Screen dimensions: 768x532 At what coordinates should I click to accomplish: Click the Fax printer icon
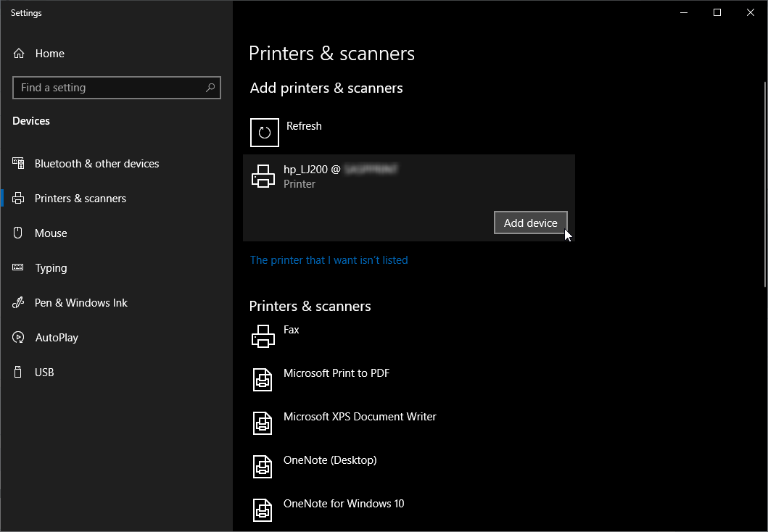point(263,336)
